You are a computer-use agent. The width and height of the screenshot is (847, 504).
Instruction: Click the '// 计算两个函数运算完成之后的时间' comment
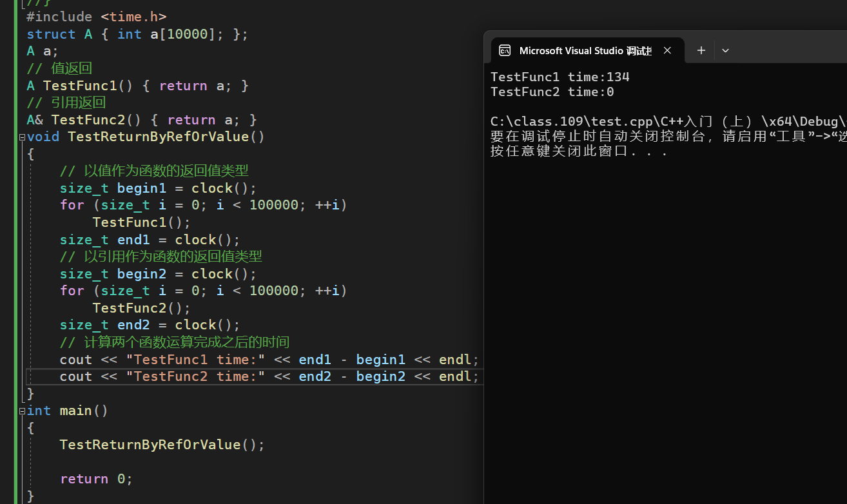(x=175, y=342)
